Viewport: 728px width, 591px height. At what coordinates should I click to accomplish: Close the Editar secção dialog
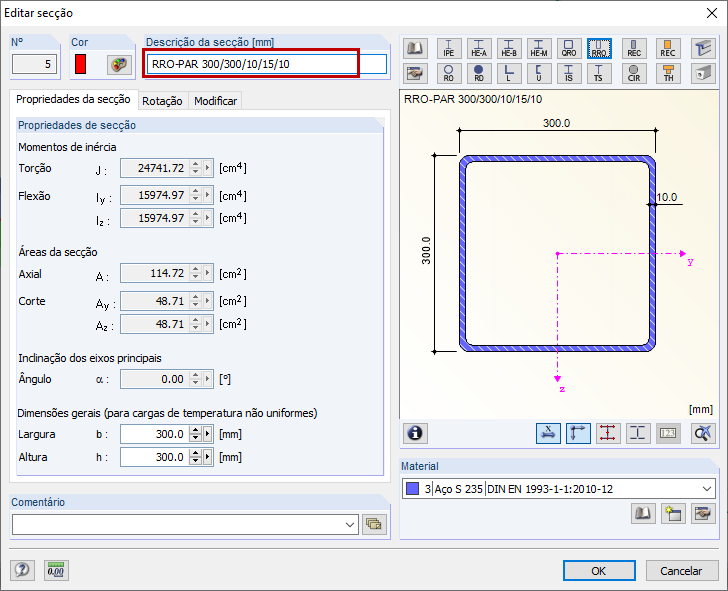pyautogui.click(x=712, y=13)
